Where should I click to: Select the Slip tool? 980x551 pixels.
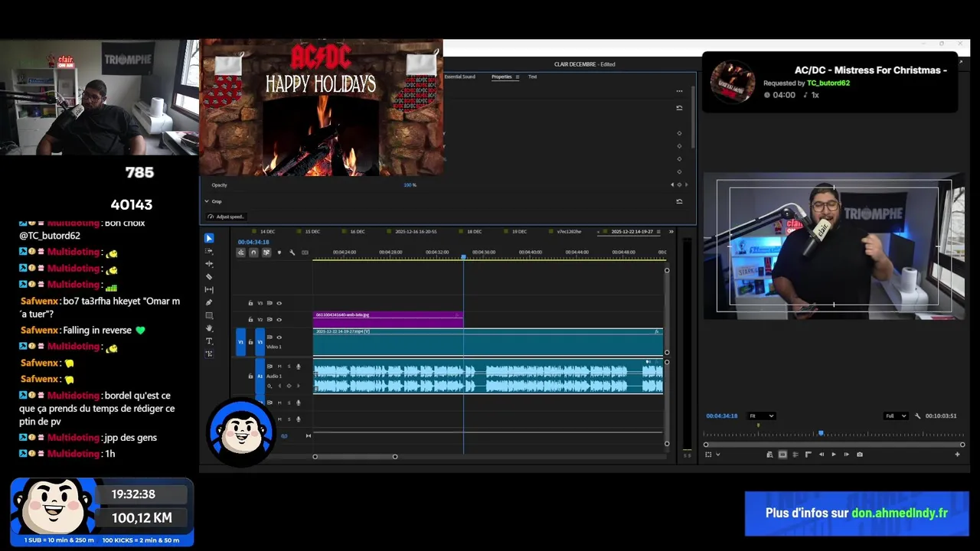[x=209, y=290]
